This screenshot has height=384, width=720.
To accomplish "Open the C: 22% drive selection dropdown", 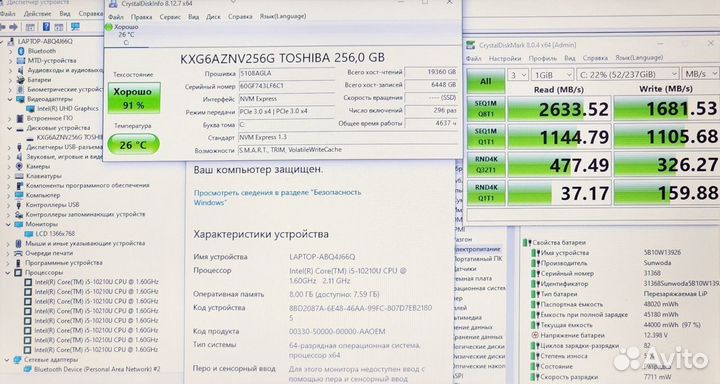I will click(x=628, y=74).
